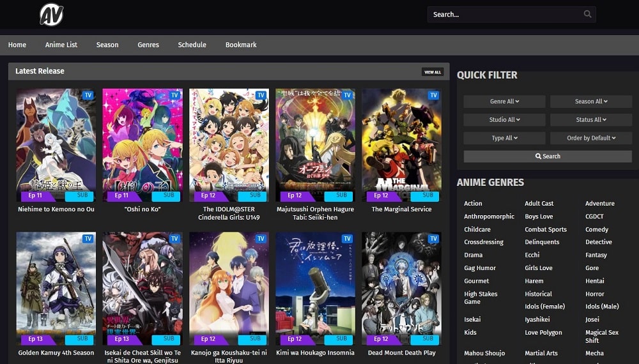Open the Home menu item
The image size is (639, 364).
pyautogui.click(x=17, y=45)
